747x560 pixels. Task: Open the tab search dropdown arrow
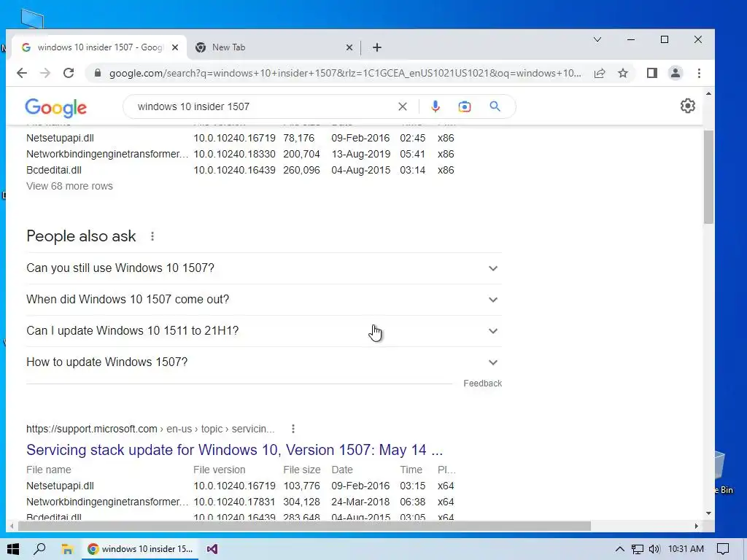[597, 39]
